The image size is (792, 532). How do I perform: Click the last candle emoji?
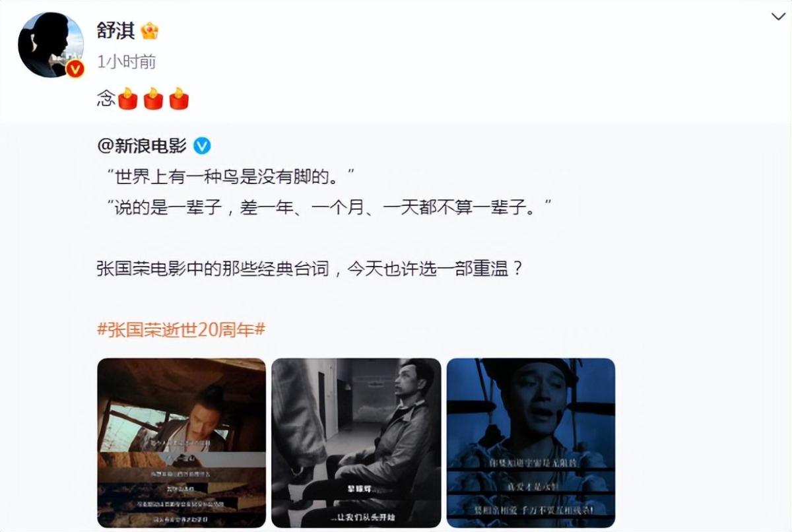point(179,99)
